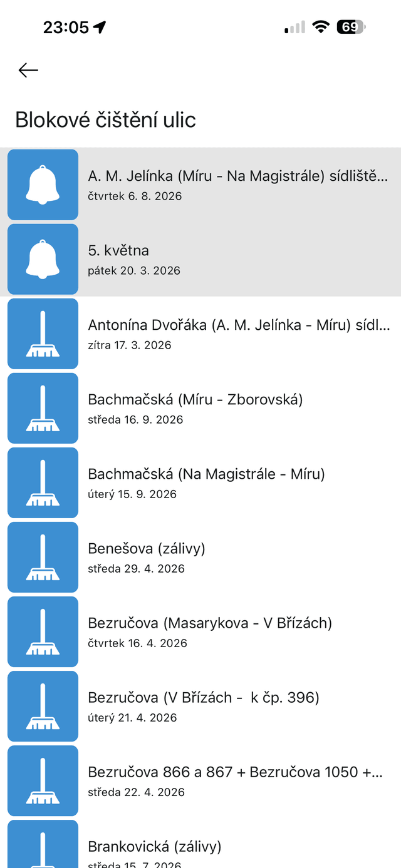
Task: Disable the alert for A. M. Jelínka sídliště
Action: pos(43,185)
